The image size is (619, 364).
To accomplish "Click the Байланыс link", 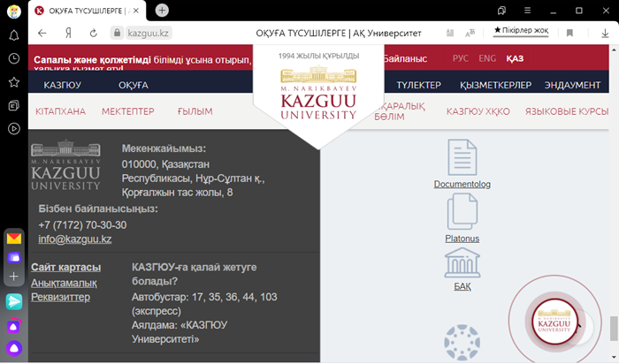I will (x=405, y=59).
